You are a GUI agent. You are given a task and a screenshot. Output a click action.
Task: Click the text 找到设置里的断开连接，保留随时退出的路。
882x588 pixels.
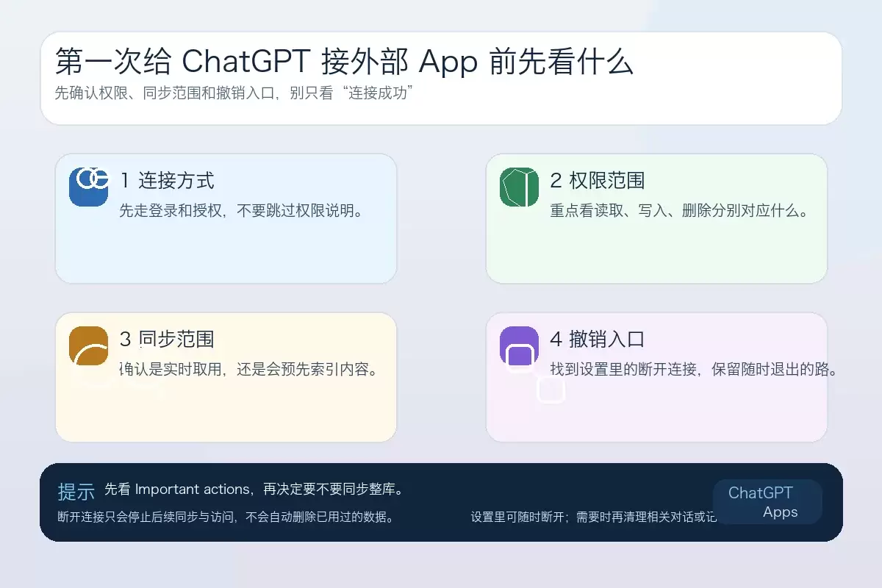[694, 370]
